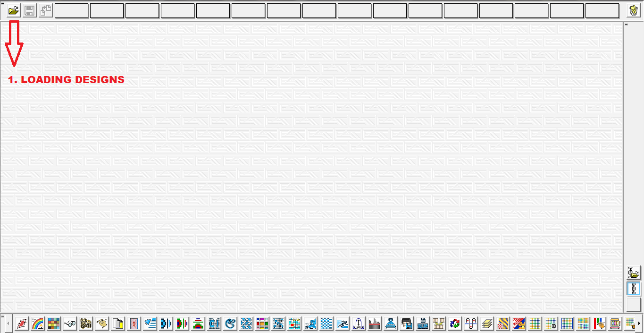644x333 pixels.
Task: Click the floppy disk over blue loom icon
Action: 423,324
